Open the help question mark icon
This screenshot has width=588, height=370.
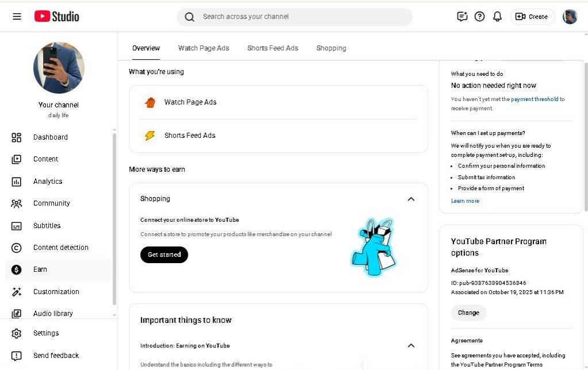[479, 17]
